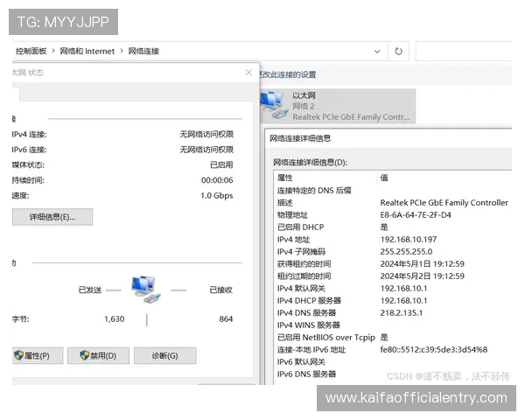Expand the address bar history dropdown

click(377, 52)
